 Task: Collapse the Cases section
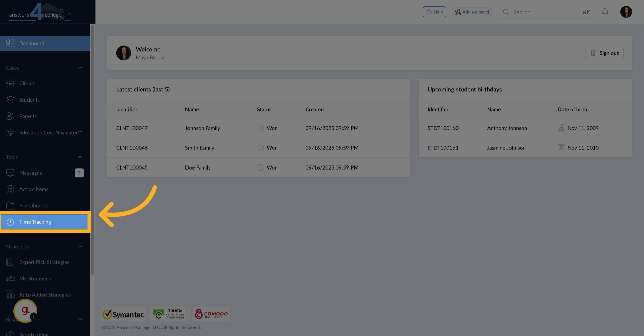click(80, 67)
